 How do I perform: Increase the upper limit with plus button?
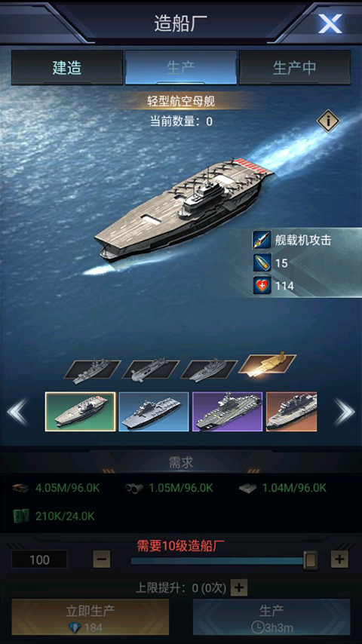(x=239, y=587)
